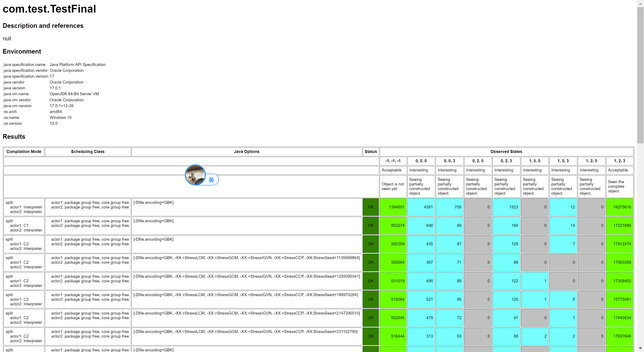Screen dimensions: 644x352
Task: Click the OK status indicator fifth row
Action: point(370,280)
